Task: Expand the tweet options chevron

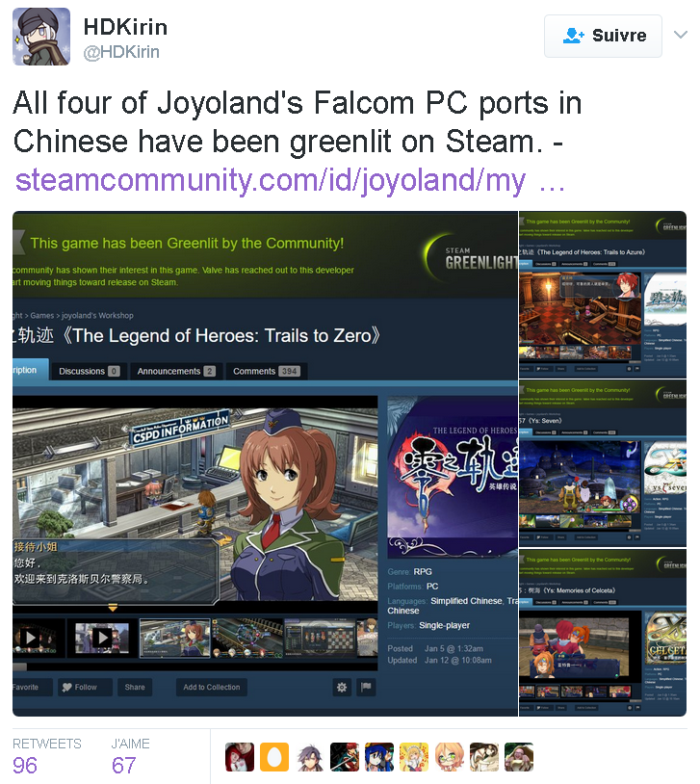Action: pos(681,35)
